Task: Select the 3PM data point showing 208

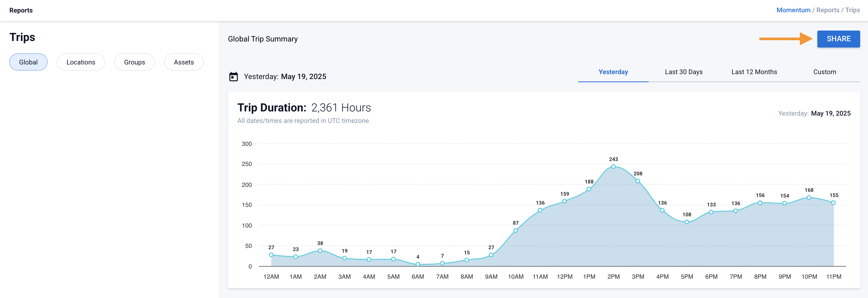Action: tap(638, 181)
